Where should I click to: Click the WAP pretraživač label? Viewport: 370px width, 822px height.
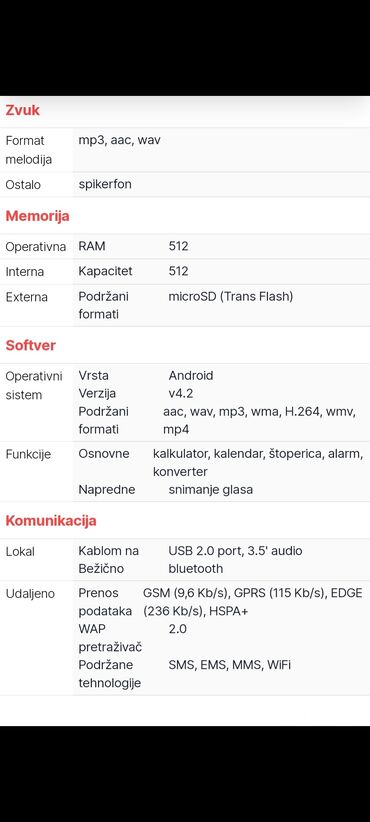(110, 638)
